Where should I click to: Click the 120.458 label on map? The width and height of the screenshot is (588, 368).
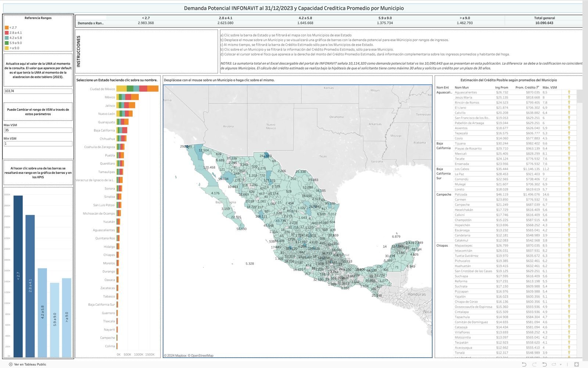click(209, 167)
